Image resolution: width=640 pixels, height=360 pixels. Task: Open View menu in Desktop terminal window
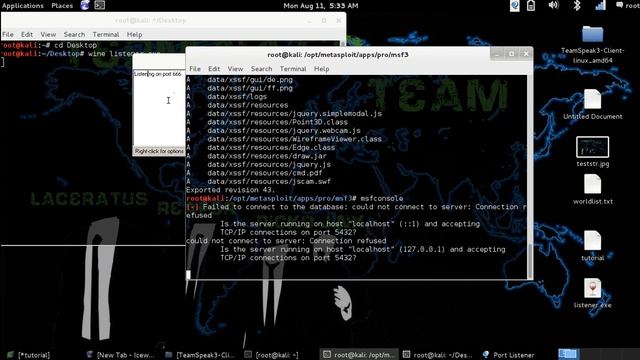48,35
